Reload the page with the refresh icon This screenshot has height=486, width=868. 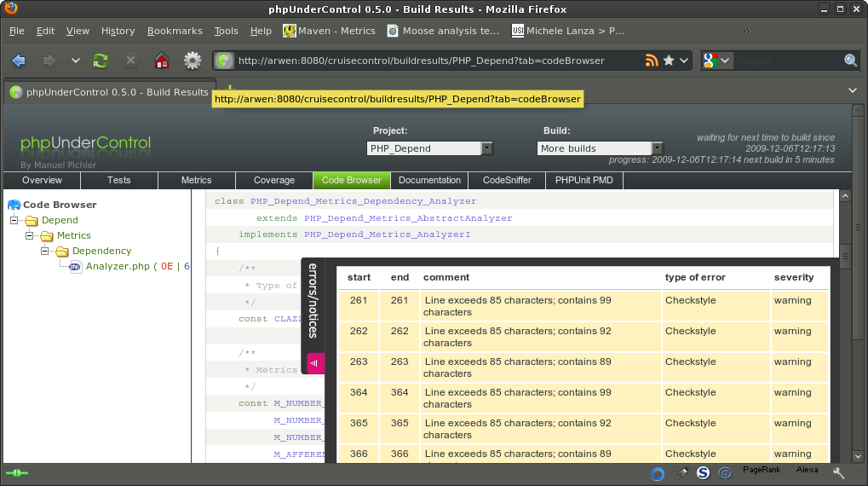[101, 61]
